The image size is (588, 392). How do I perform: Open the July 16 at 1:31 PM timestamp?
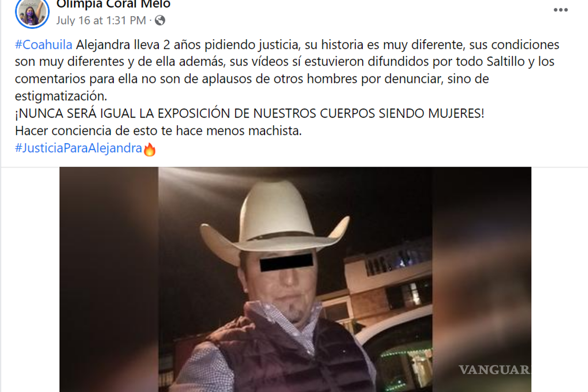pyautogui.click(x=101, y=20)
